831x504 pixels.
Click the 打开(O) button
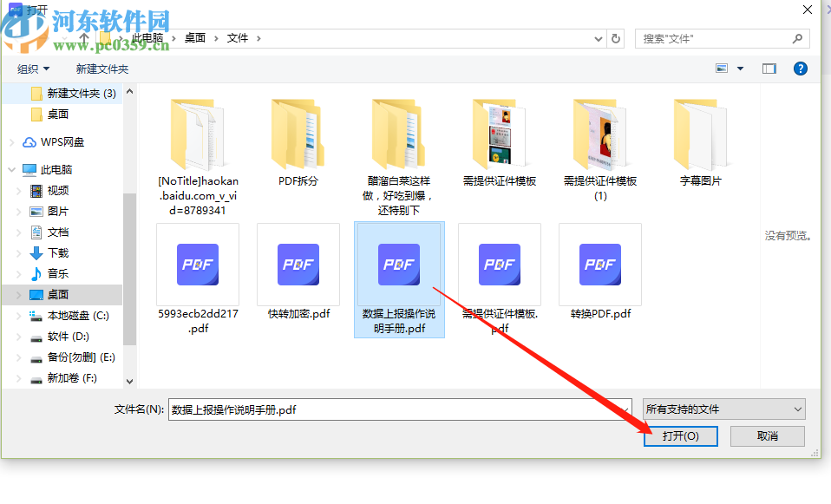(680, 436)
